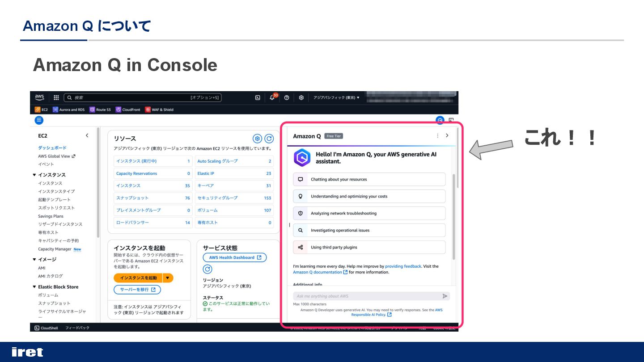Click the Free Tier badge
This screenshot has height=362, width=644.
(334, 136)
